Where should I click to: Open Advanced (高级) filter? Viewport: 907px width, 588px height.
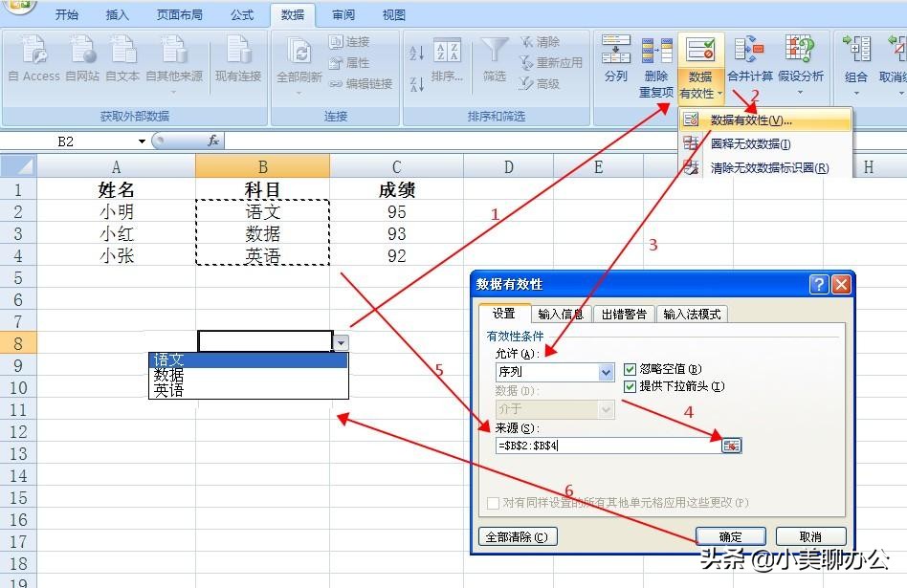point(539,84)
